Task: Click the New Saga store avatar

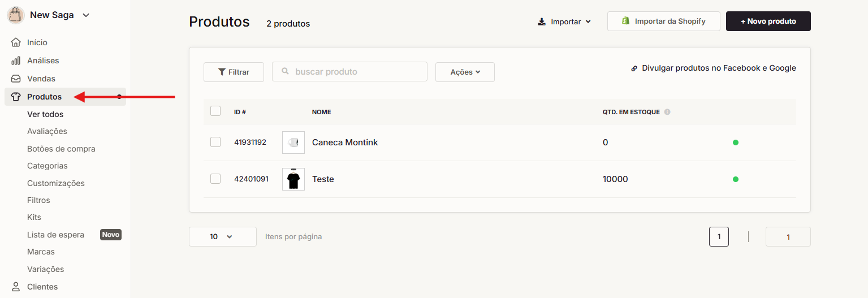Action: (16, 15)
